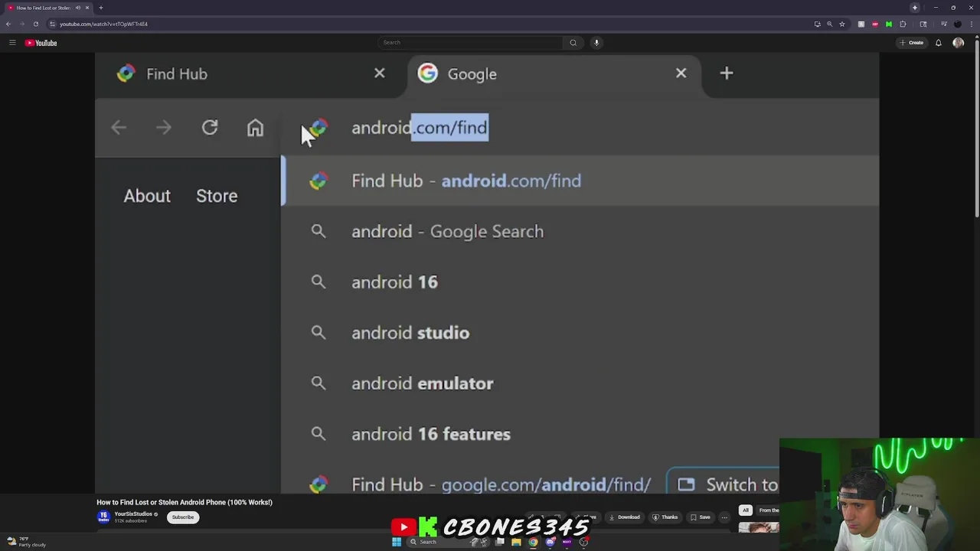Click the android.com/find text in the omnibox
This screenshot has width=980, height=551.
(420, 127)
